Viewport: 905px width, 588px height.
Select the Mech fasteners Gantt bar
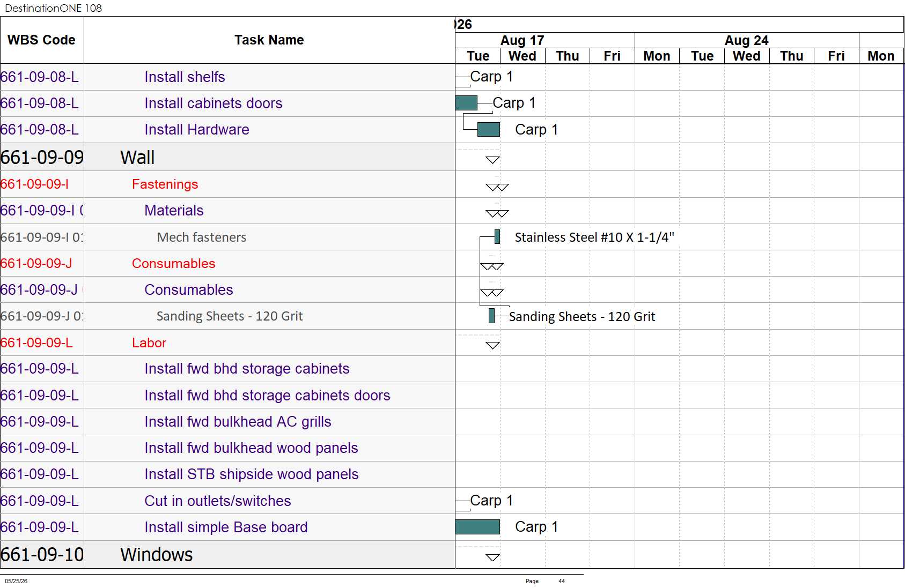[497, 236]
